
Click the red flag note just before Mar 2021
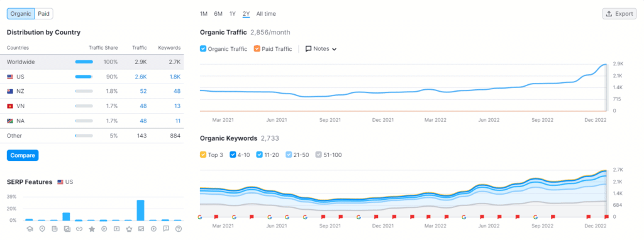[x=216, y=217]
